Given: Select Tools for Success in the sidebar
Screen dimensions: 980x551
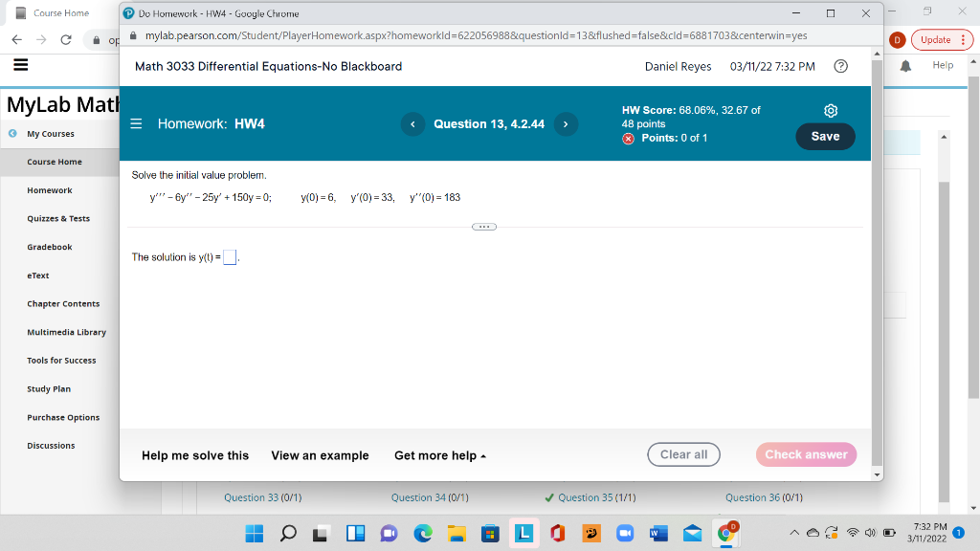Looking at the screenshot, I should tap(61, 361).
